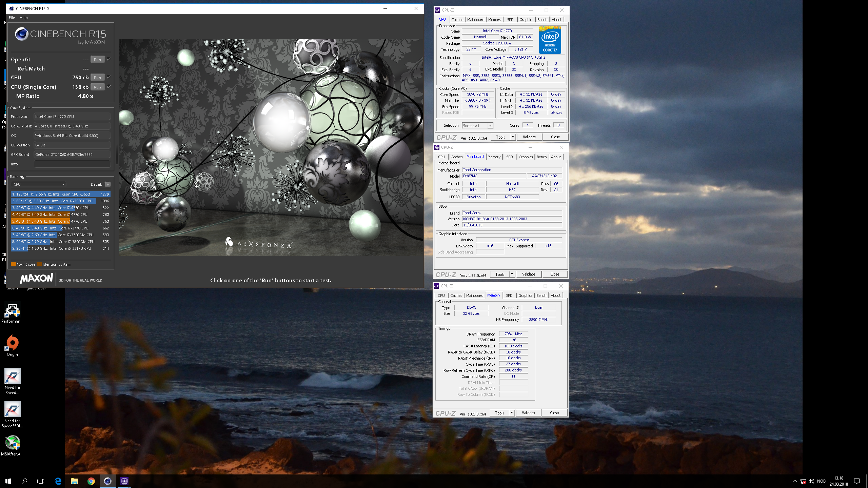Run the CPU benchmark
This screenshot has height=488, width=868.
coord(97,77)
